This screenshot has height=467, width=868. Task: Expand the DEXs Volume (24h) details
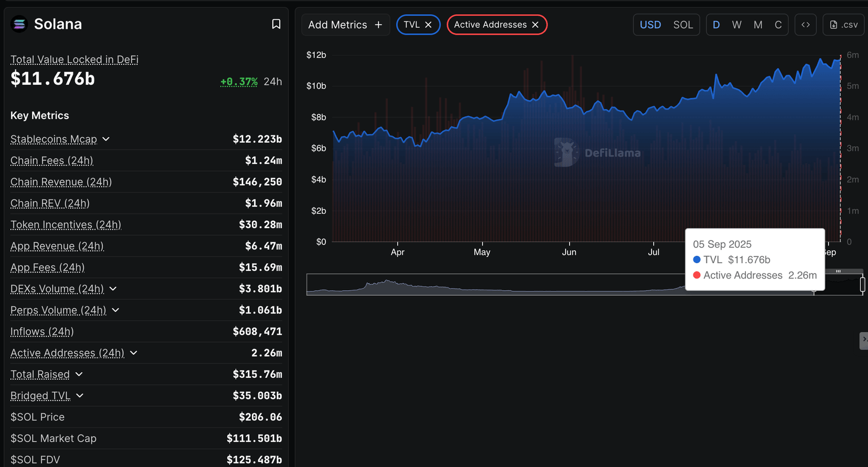tap(113, 289)
